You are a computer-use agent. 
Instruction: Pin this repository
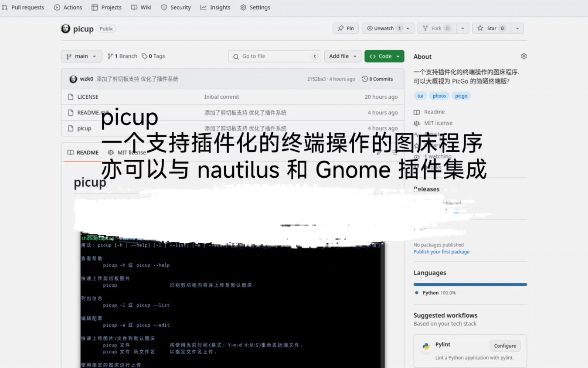tap(346, 28)
